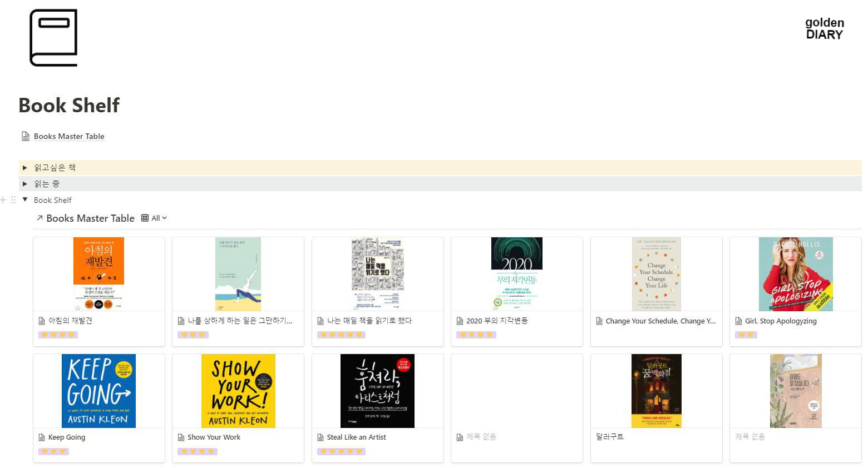Open 나는 매일 책을 읽기로 했다 cover
The width and height of the screenshot is (868, 468).
377,274
